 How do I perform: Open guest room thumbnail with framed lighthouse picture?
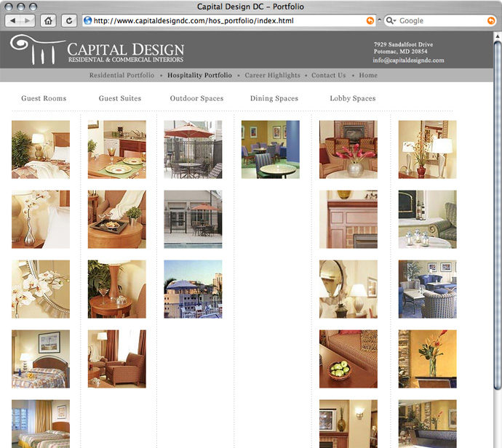pos(41,359)
